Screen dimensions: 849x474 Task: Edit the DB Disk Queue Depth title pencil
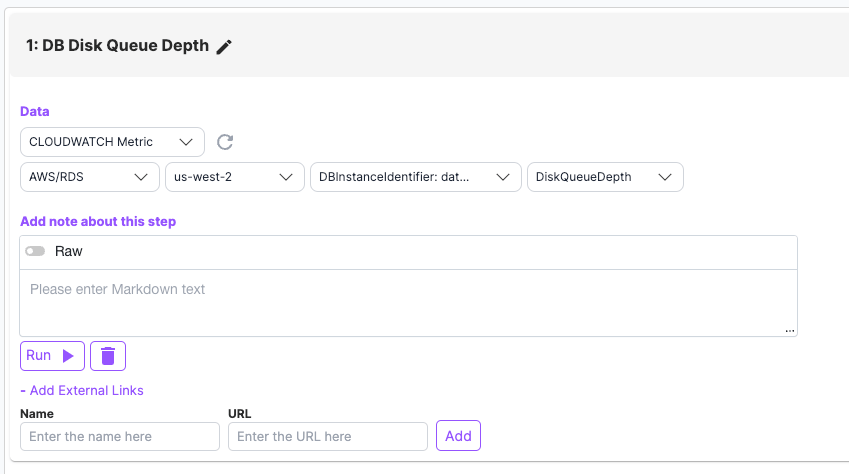[224, 47]
